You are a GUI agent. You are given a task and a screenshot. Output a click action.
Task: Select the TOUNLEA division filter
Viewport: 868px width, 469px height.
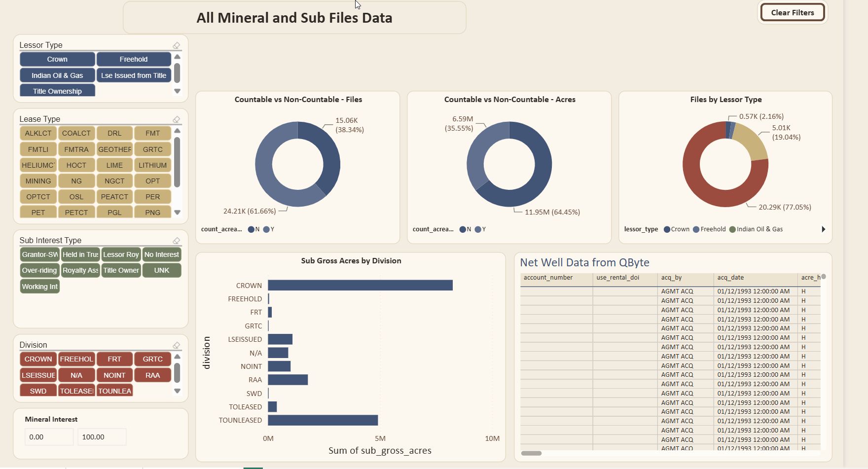point(114,391)
